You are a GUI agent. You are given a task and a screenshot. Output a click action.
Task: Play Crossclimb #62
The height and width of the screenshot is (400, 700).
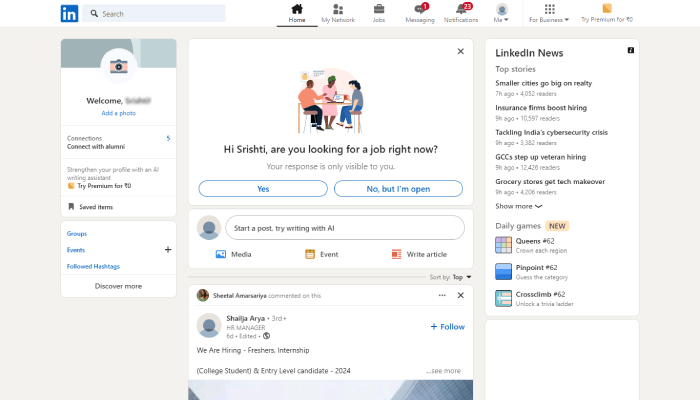tap(540, 294)
